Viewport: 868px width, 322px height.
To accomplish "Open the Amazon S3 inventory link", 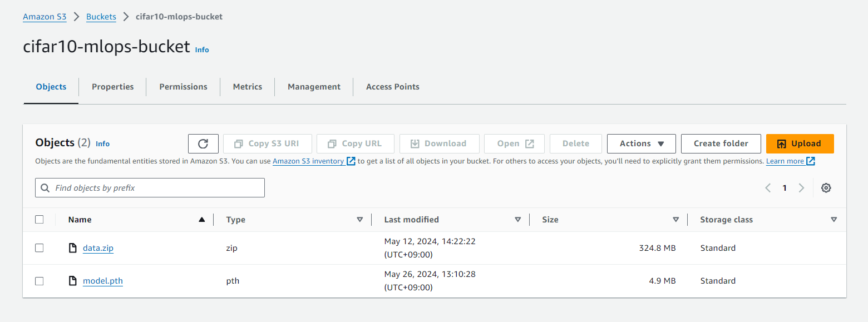I will click(308, 161).
